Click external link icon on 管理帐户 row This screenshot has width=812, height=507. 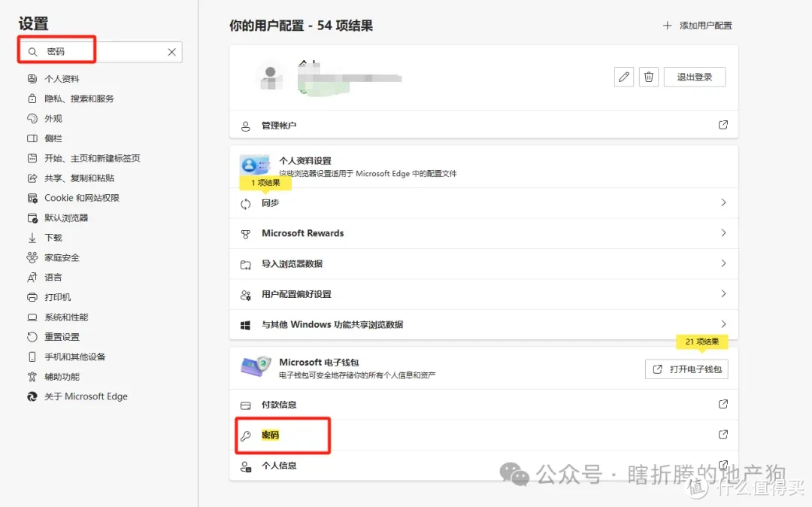point(723,125)
